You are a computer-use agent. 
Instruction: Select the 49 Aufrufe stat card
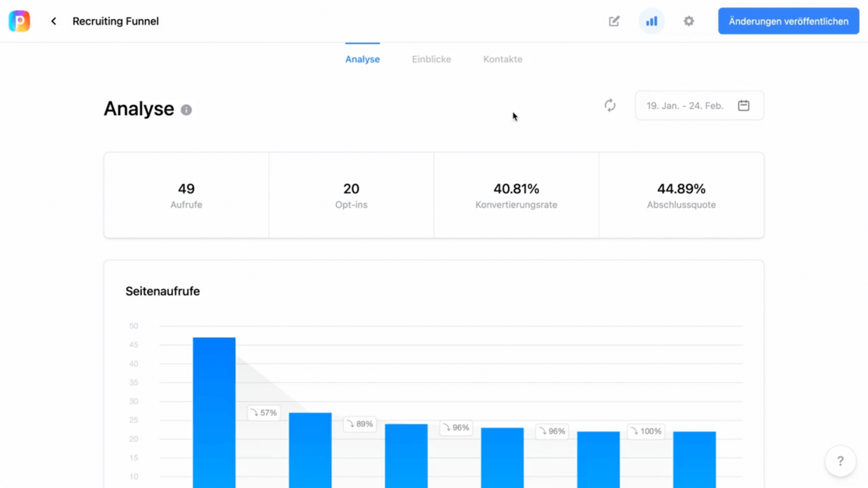tap(187, 195)
